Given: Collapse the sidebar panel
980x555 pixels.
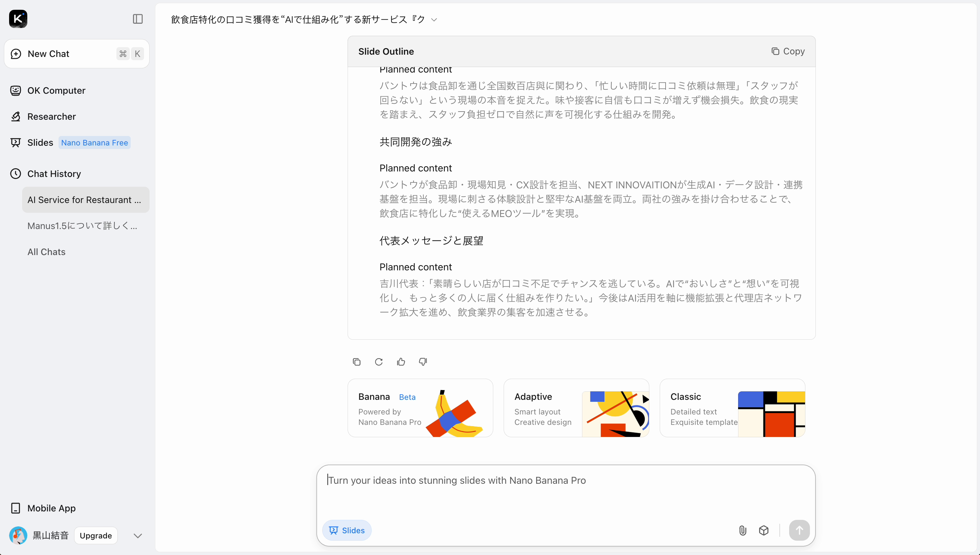Looking at the screenshot, I should [138, 19].
